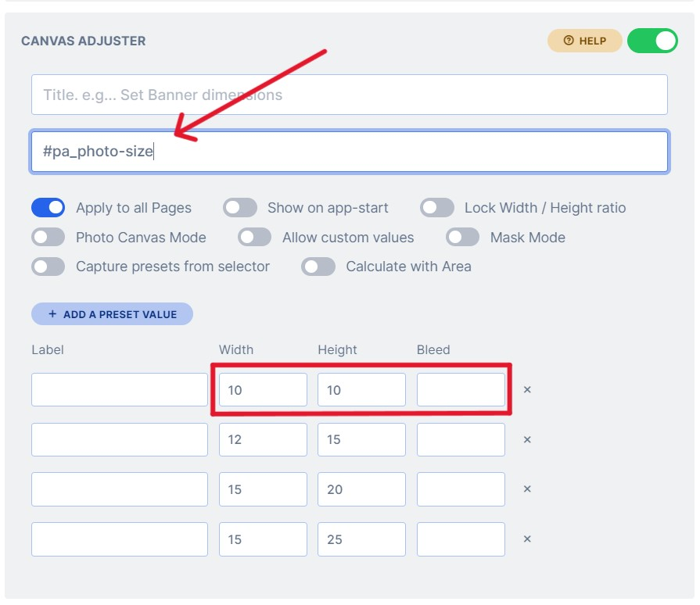This screenshot has height=605, width=700.
Task: Click the Label field of 12x15 row
Action: [120, 439]
